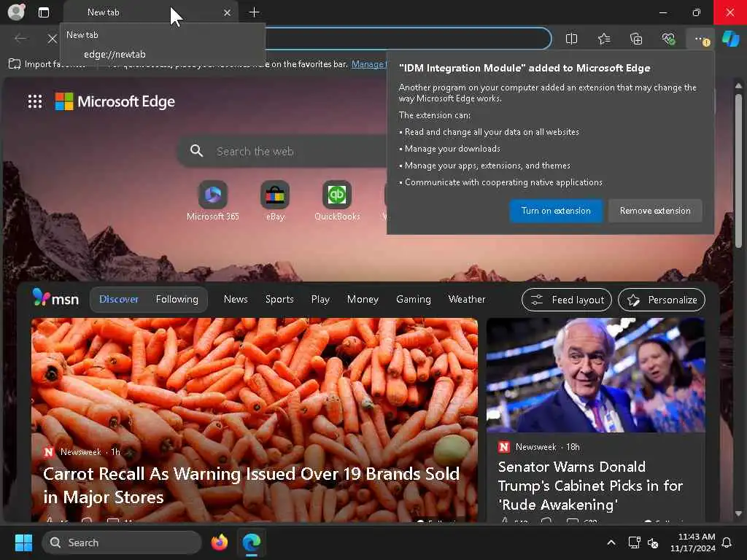This screenshot has height=560, width=747.
Task: Remove the IDM extension
Action: (655, 211)
